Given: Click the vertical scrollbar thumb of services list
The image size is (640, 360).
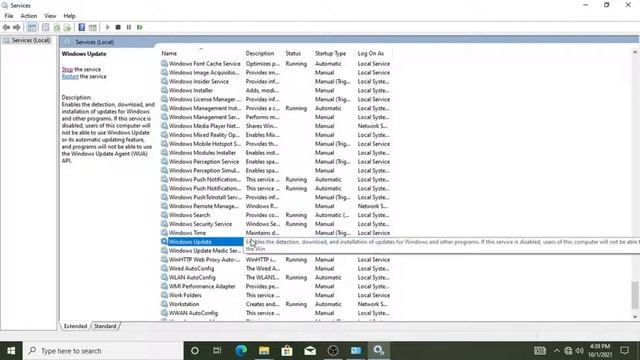Looking at the screenshot, I should [x=635, y=295].
